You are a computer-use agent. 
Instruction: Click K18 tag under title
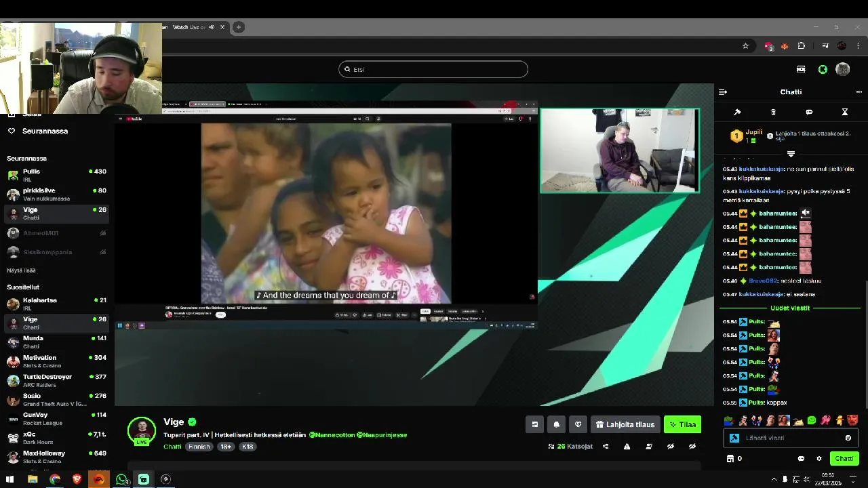click(248, 447)
